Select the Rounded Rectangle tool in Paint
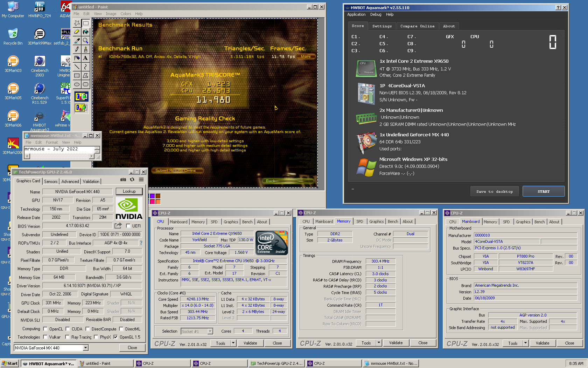Image resolution: width=588 pixels, height=368 pixels. click(x=86, y=84)
